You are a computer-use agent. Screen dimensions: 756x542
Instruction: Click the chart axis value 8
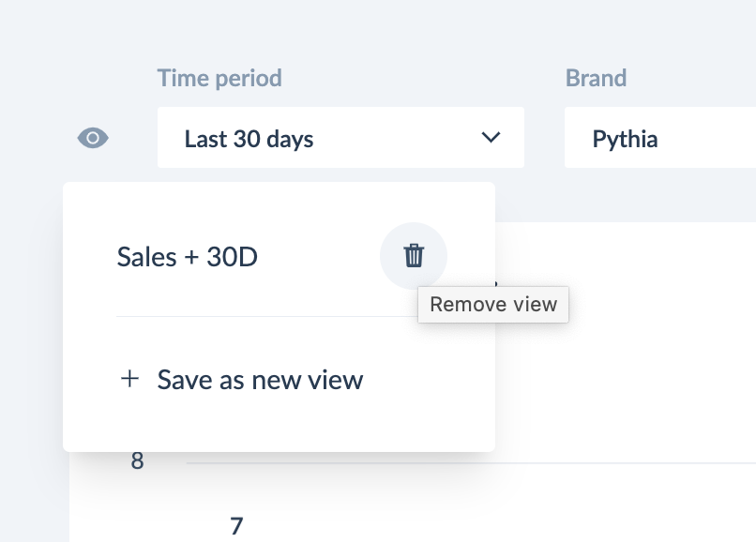coord(137,460)
